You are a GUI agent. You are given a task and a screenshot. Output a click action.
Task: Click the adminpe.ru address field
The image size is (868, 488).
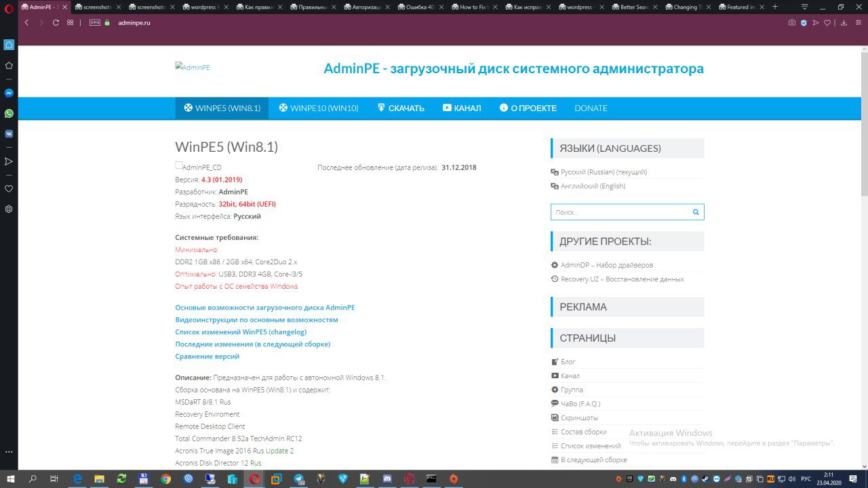pos(134,22)
